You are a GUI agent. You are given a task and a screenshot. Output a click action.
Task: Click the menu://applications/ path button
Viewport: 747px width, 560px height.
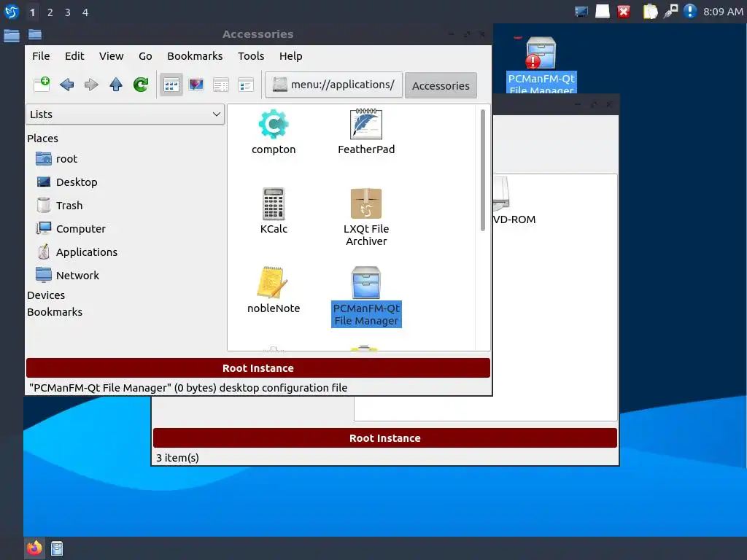333,85
